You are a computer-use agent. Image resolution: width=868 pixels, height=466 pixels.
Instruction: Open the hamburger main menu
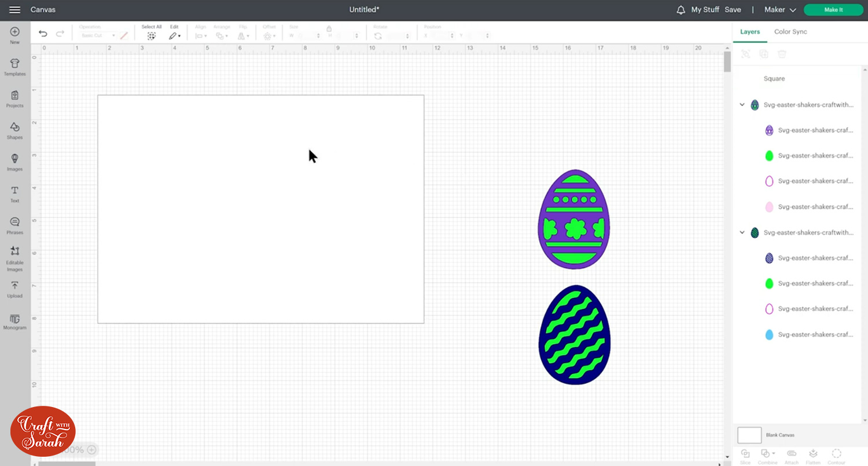[15, 10]
